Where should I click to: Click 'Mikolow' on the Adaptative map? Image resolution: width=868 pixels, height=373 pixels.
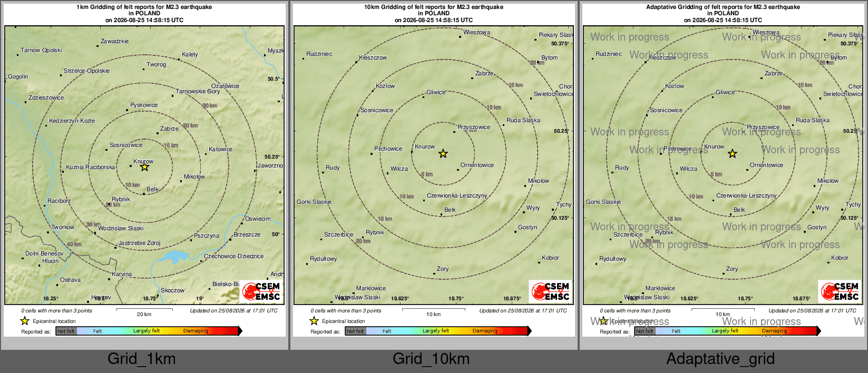coord(828,181)
